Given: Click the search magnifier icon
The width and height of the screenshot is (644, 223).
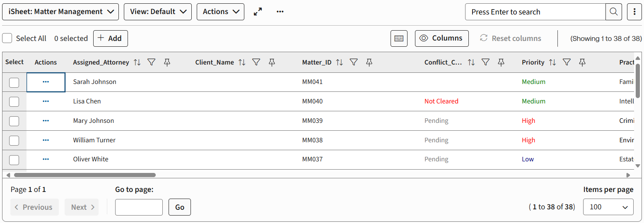Looking at the screenshot, I should pos(614,12).
